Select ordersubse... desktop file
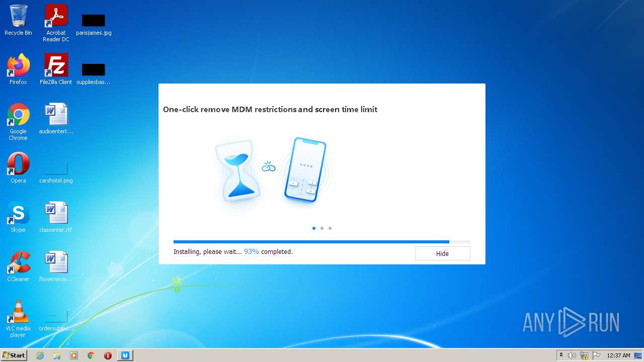The width and height of the screenshot is (644, 362). [x=56, y=320]
